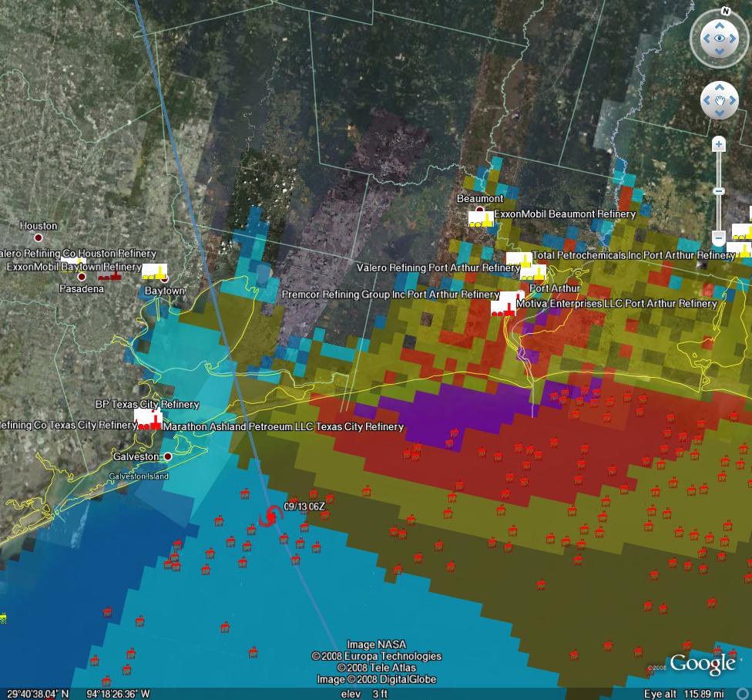Click the elev 3 ft status readout

364,694
